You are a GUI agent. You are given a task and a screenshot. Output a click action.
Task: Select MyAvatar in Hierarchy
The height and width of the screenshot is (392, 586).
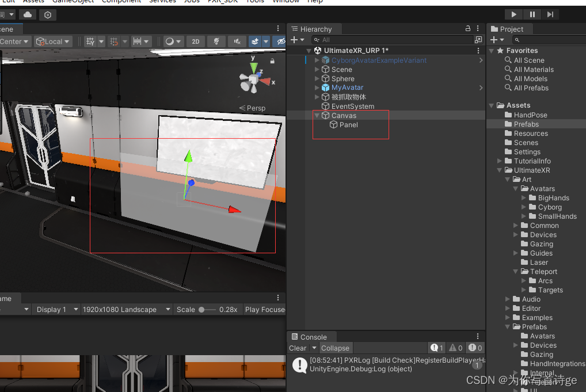point(347,87)
